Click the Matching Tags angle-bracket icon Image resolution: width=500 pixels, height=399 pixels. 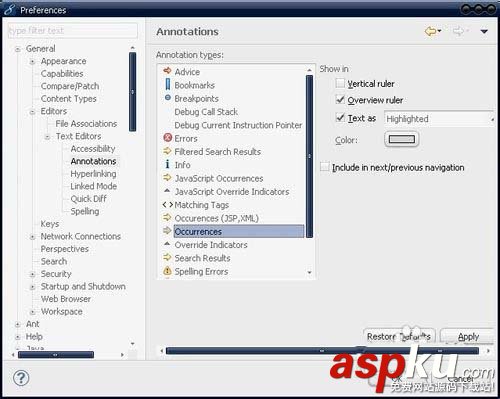click(x=168, y=204)
